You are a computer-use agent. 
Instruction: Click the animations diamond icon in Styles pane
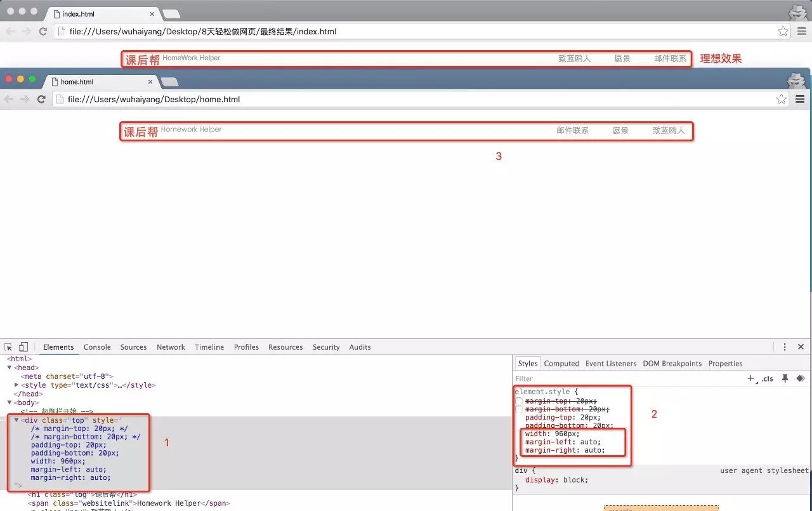(x=801, y=378)
